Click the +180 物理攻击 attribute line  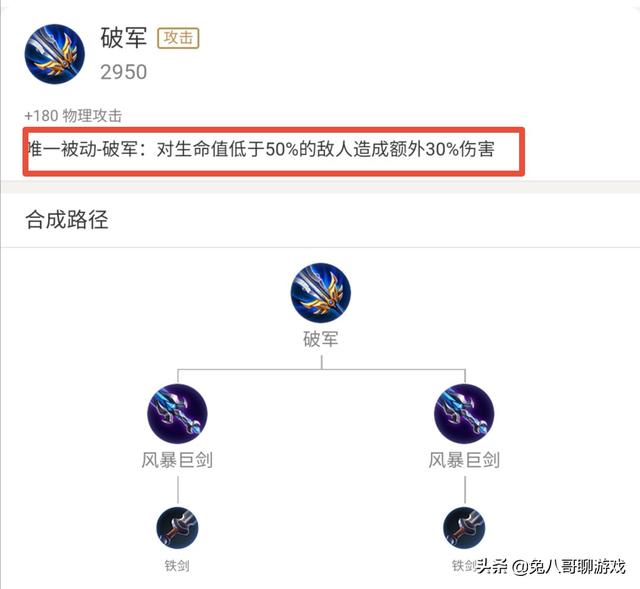[x=73, y=116]
